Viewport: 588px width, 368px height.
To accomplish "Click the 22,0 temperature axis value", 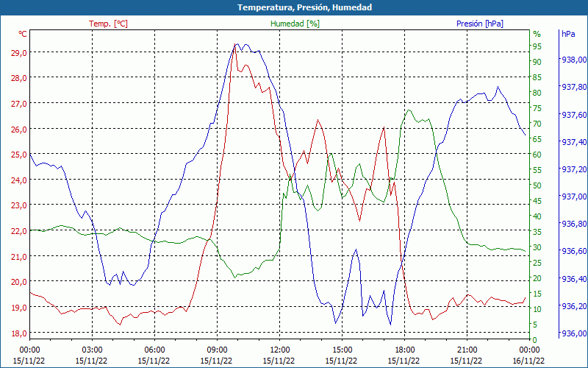I will [x=19, y=231].
